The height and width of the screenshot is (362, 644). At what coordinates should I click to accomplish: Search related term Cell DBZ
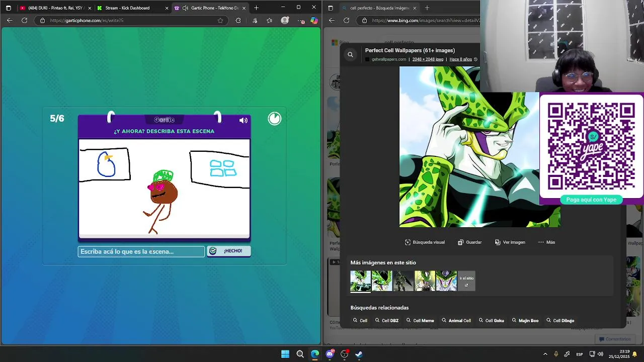tap(386, 321)
